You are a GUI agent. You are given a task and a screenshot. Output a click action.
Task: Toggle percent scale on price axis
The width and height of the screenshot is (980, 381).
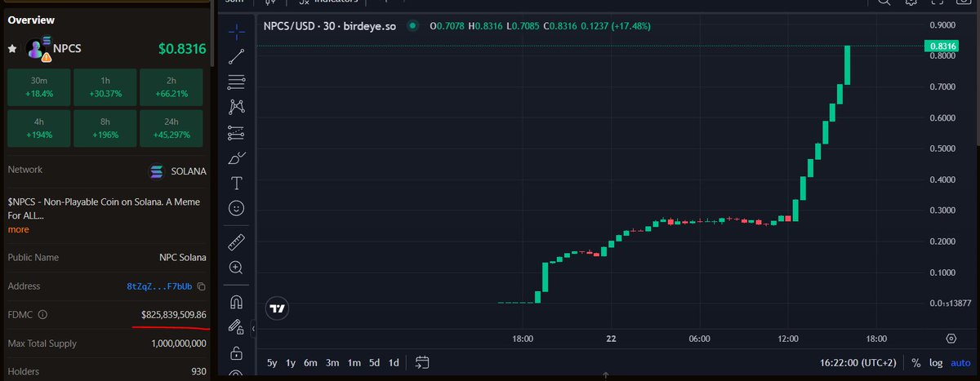[916, 362]
